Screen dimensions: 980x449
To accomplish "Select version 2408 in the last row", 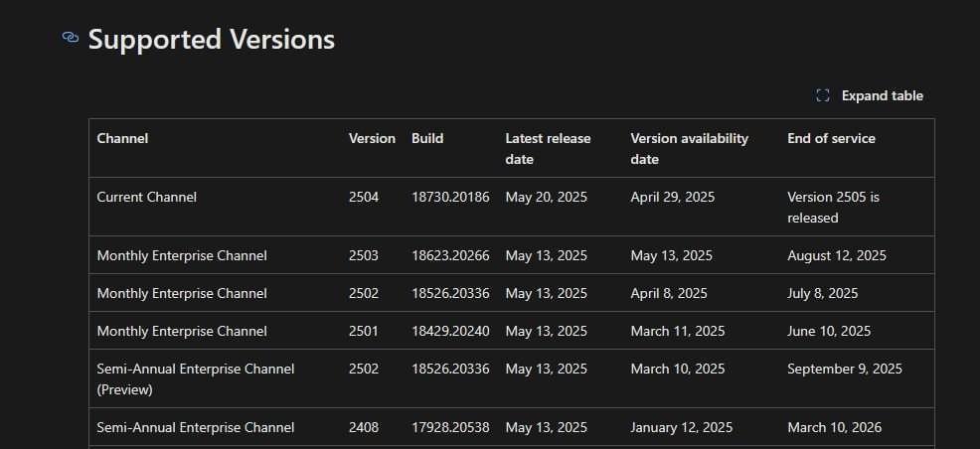I will (x=364, y=427).
